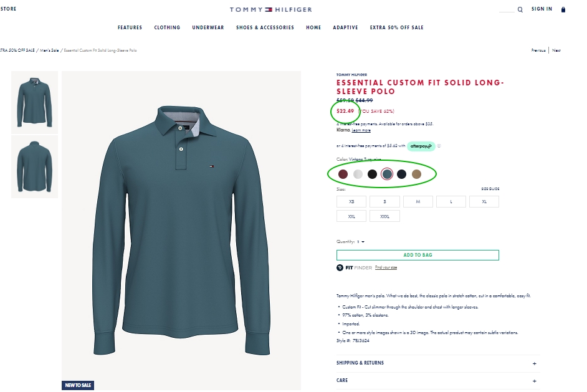
Task: Expand Shipping & Returns section
Action: click(535, 363)
